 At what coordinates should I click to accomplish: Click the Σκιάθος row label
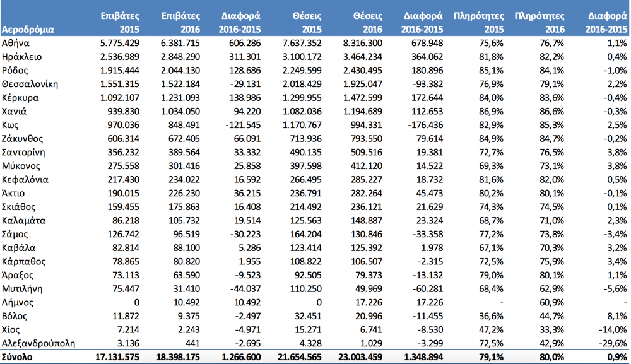pyautogui.click(x=18, y=207)
